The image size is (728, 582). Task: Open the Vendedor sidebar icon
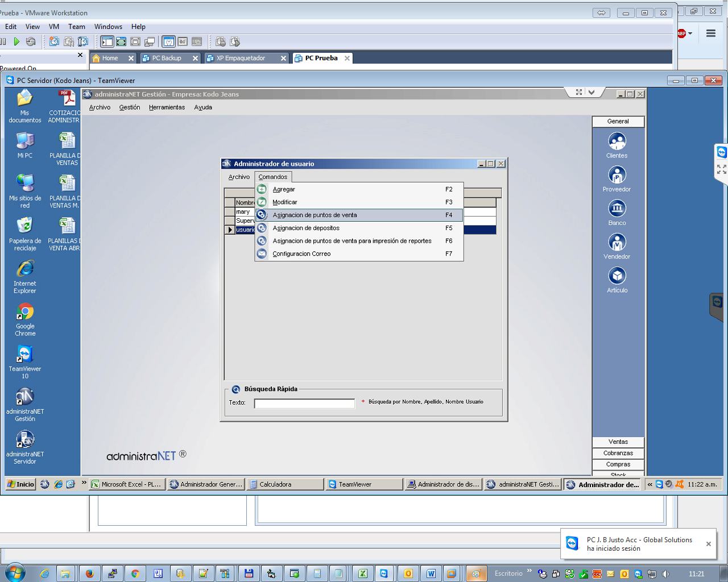coord(617,243)
